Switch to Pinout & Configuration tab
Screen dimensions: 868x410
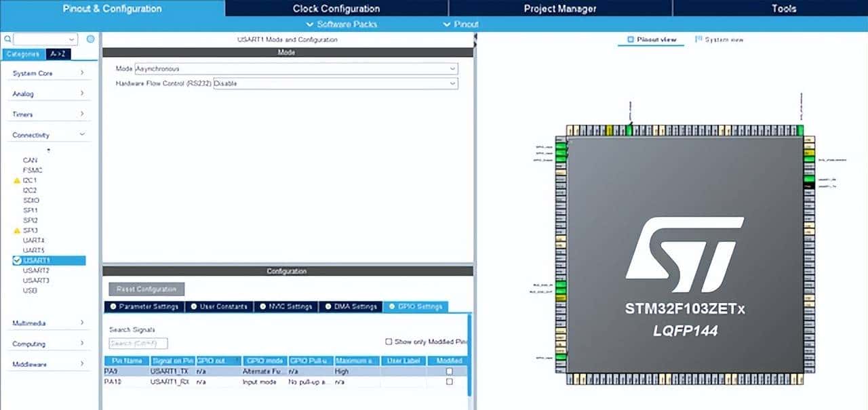pyautogui.click(x=113, y=8)
